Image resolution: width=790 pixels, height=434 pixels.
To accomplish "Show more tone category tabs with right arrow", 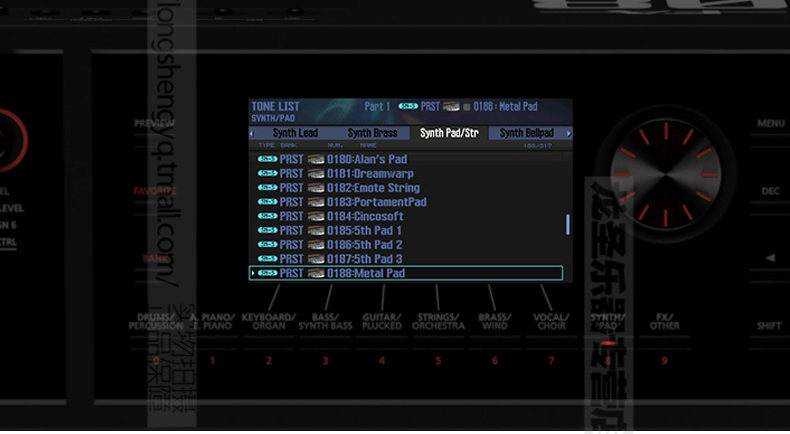I will [569, 133].
